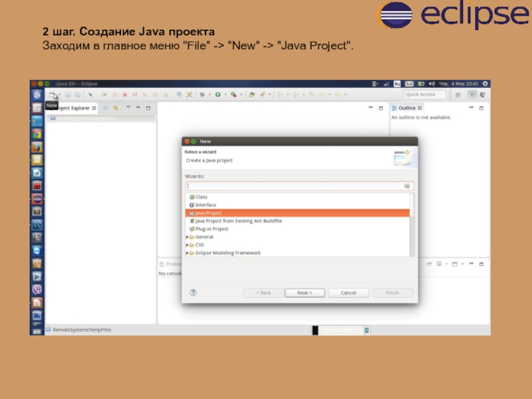The image size is (532, 399).
Task: Open the Project Explorer View Menu triangle
Action: 128,107
